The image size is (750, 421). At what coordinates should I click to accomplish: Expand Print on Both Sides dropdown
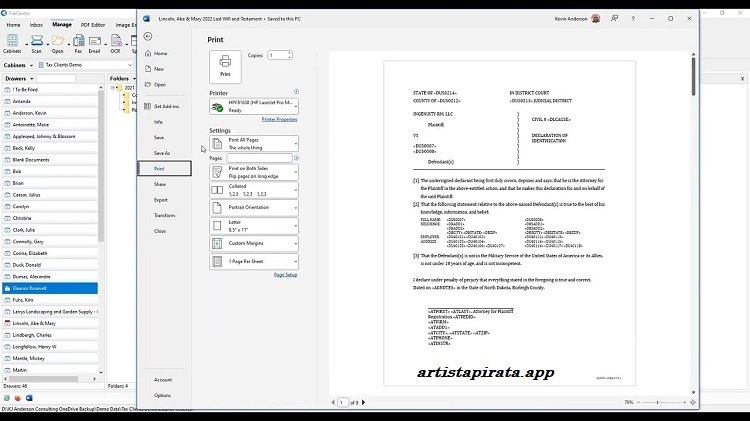pos(254,172)
